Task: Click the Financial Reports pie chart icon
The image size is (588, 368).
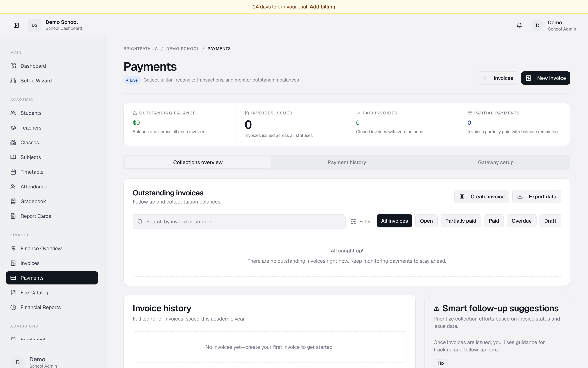Action: (13, 307)
